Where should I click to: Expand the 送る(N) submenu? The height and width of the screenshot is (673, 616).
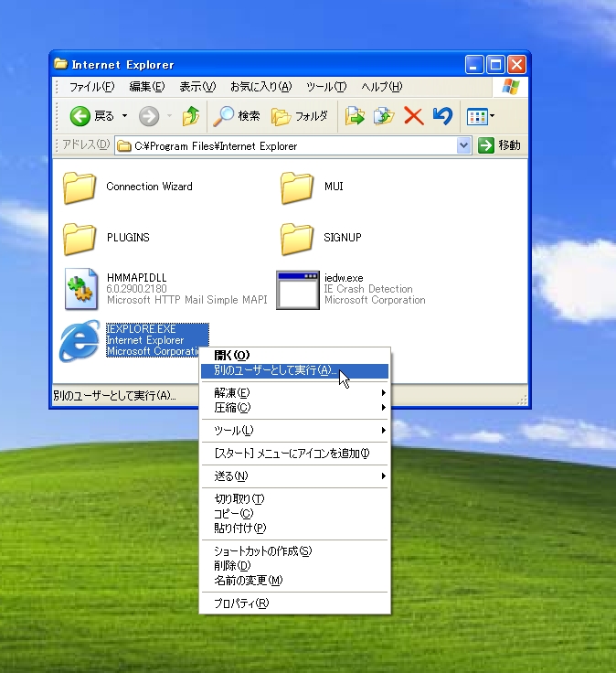coord(294,476)
